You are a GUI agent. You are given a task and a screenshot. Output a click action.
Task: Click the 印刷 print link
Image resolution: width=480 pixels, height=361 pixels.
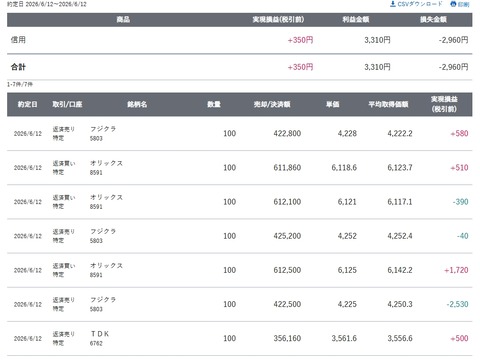(460, 4)
